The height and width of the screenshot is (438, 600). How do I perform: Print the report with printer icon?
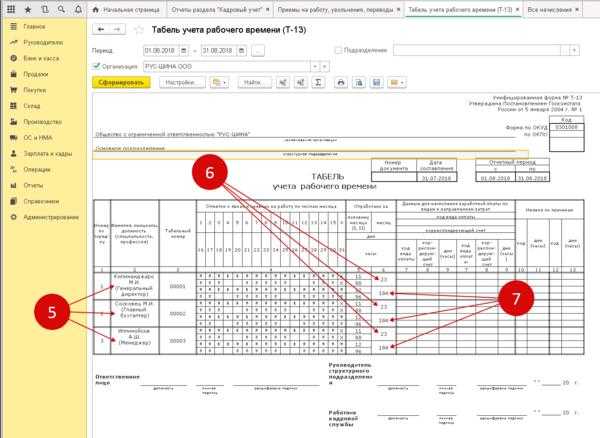point(341,83)
